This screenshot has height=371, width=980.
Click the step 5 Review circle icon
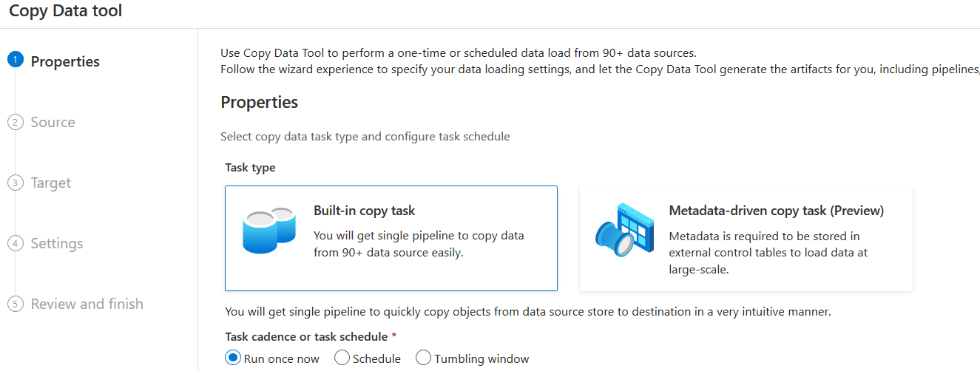tap(16, 304)
